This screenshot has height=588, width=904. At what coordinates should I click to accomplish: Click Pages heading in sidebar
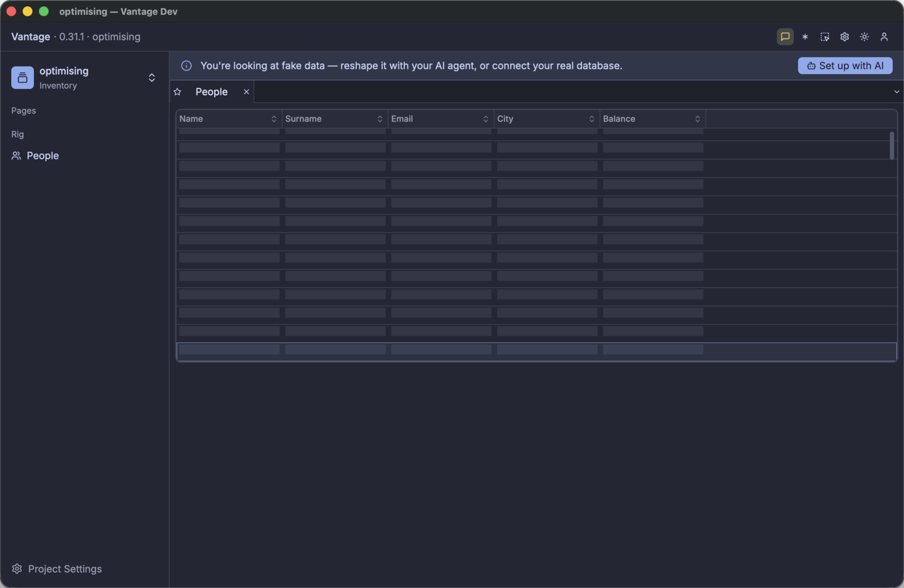(24, 111)
